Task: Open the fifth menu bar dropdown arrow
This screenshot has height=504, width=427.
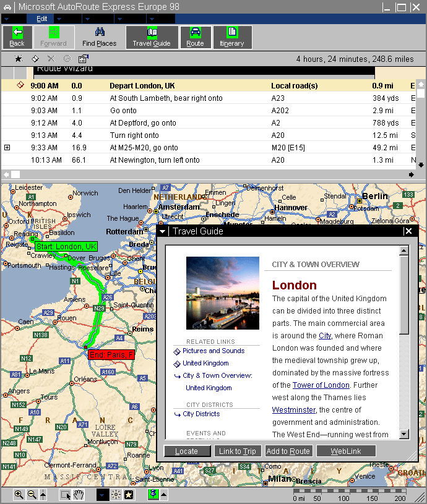Action: [x=152, y=19]
